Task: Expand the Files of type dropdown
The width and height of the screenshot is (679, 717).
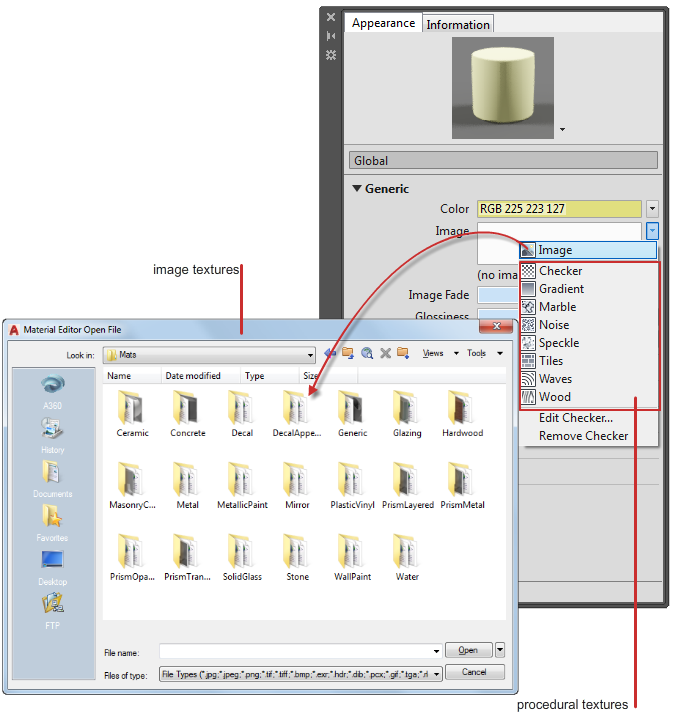Action: pyautogui.click(x=437, y=674)
